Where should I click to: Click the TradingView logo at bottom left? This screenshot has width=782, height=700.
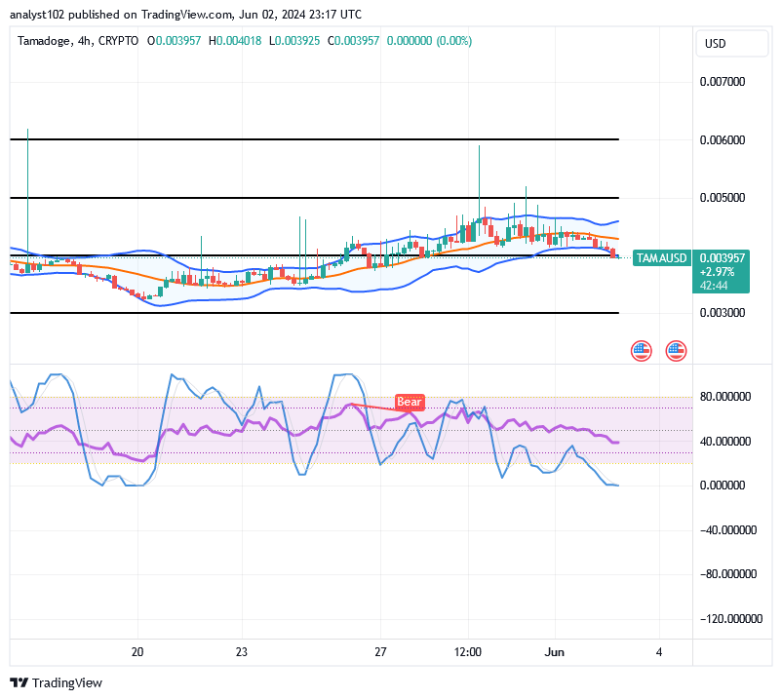tap(56, 682)
